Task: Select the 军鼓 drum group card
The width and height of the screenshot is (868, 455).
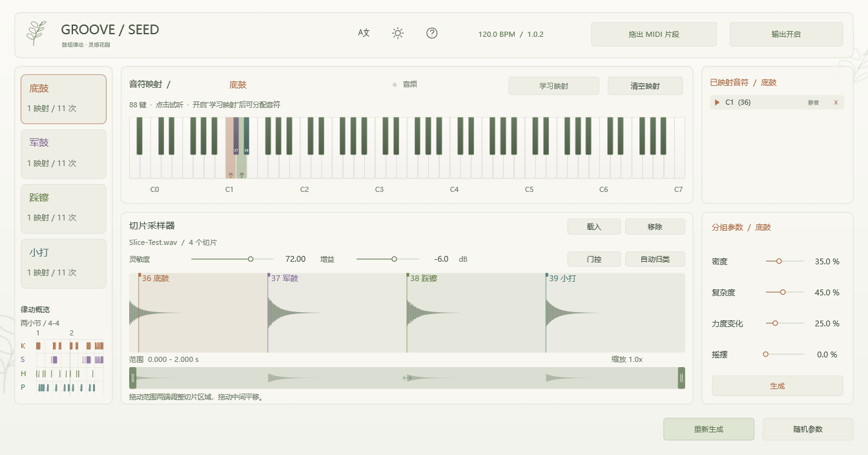Action: (x=63, y=154)
